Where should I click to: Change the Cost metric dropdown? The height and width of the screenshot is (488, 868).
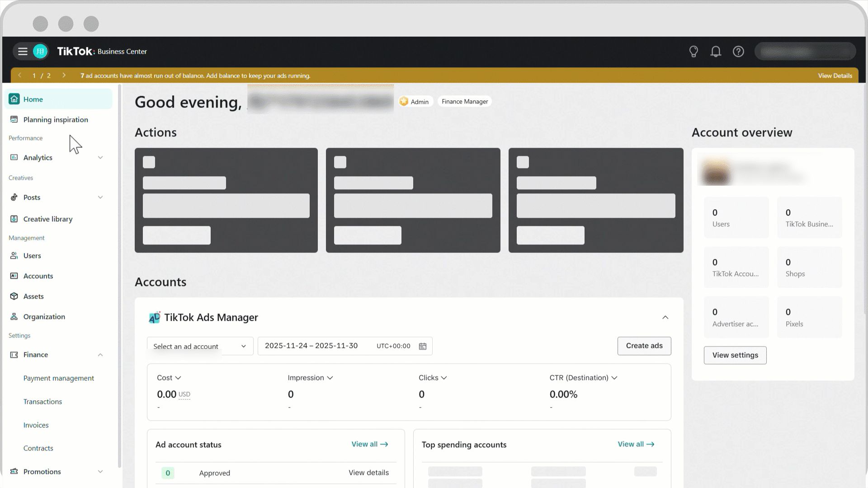pyautogui.click(x=169, y=378)
